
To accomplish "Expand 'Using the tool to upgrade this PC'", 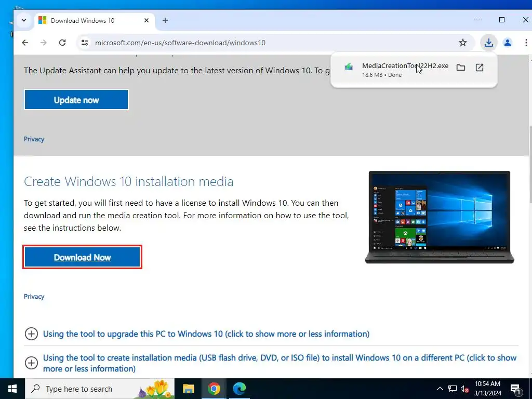I will (206, 334).
